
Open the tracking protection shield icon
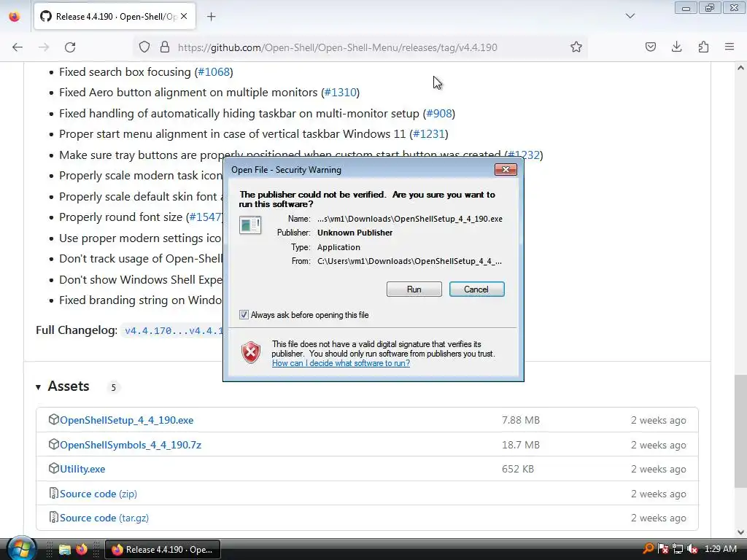[x=144, y=47]
